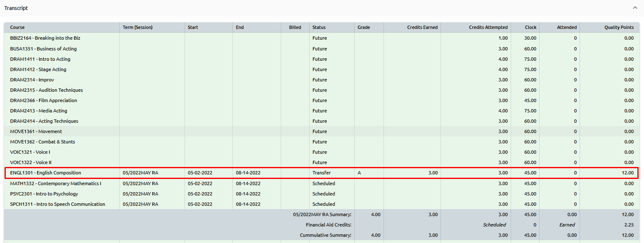Image resolution: width=644 pixels, height=243 pixels.
Task: Click SPCH1311 Intro to Speech Communication row
Action: point(57,204)
